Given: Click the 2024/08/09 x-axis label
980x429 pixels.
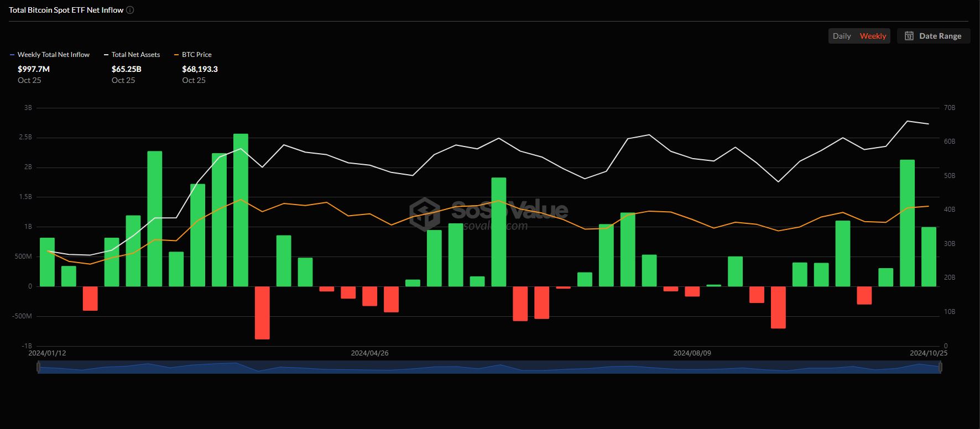Looking at the screenshot, I should [692, 353].
